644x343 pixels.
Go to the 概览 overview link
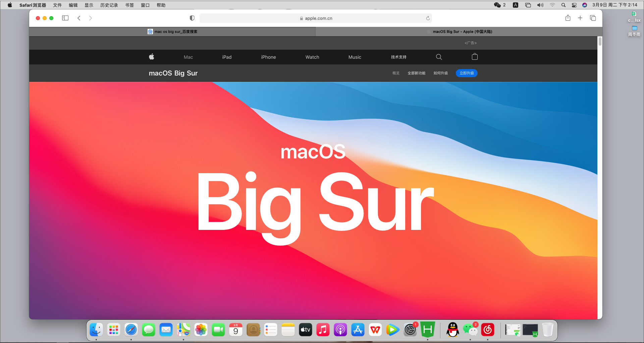396,73
